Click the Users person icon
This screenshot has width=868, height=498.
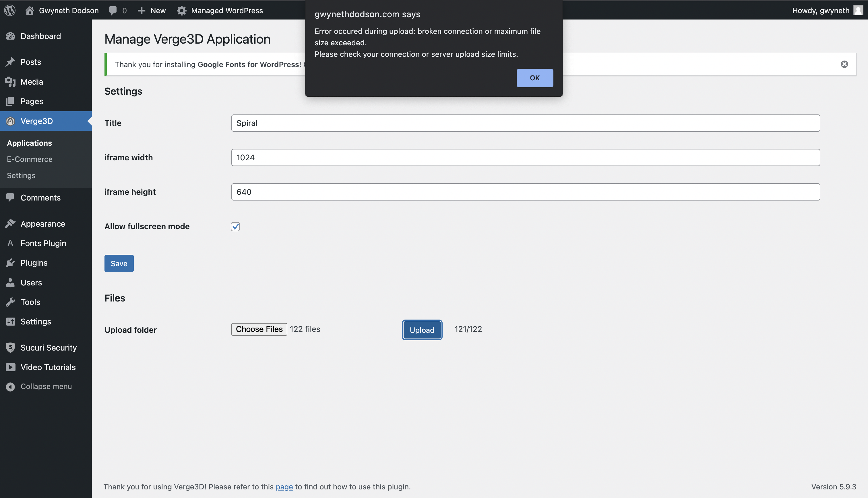10,283
